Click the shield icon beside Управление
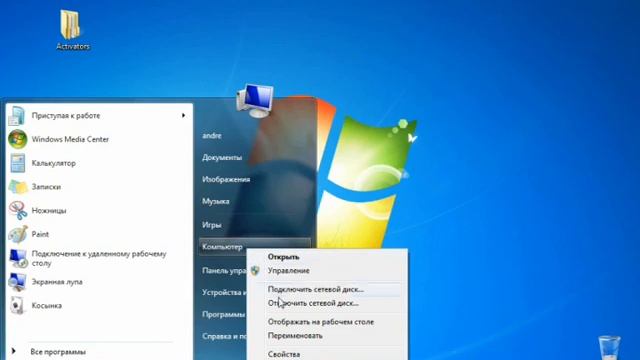The width and height of the screenshot is (640, 360). [255, 271]
